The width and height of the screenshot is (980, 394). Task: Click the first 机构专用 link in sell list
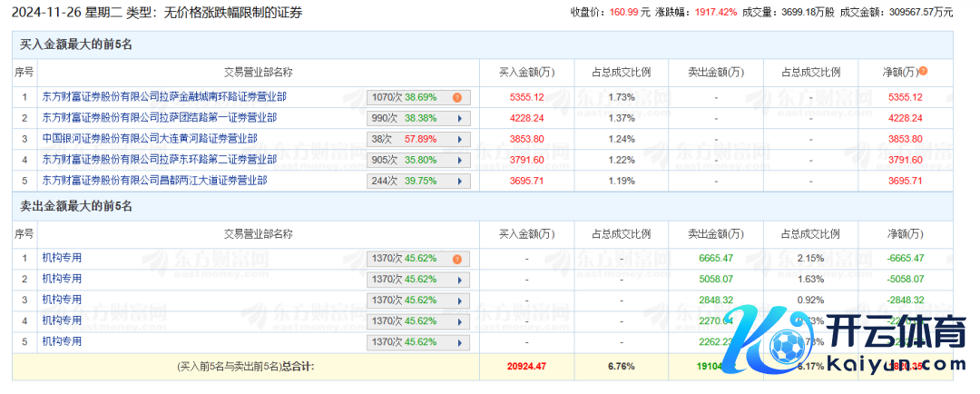pyautogui.click(x=62, y=258)
